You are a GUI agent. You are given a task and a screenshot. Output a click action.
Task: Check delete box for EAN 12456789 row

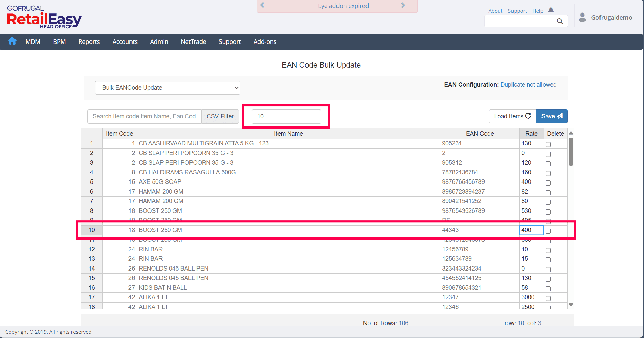pos(548,250)
